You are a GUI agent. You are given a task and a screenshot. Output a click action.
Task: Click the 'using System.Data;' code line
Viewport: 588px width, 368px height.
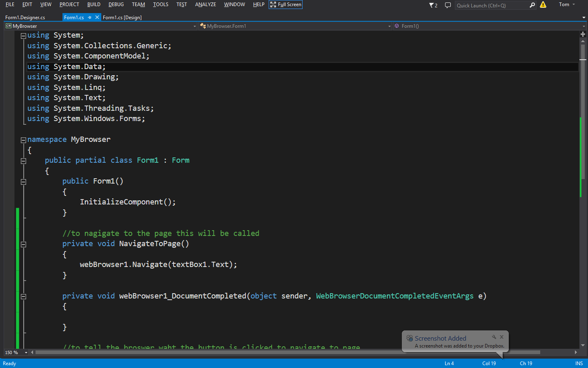click(67, 67)
